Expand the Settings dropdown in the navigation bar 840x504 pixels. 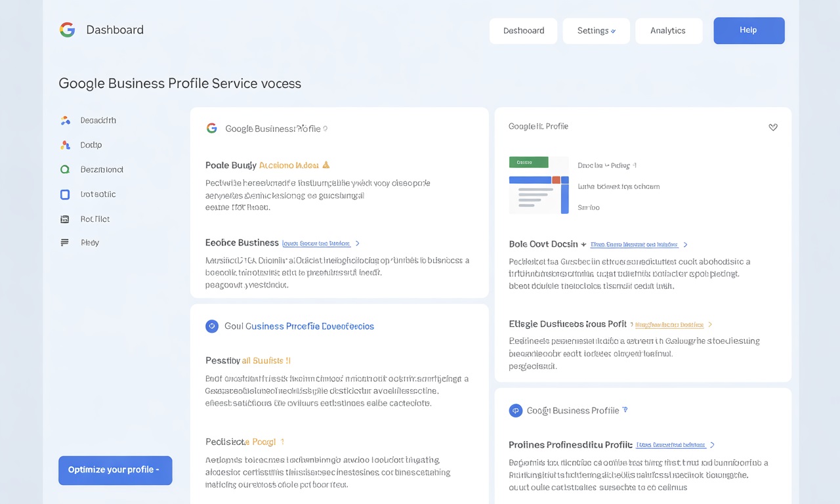(596, 30)
